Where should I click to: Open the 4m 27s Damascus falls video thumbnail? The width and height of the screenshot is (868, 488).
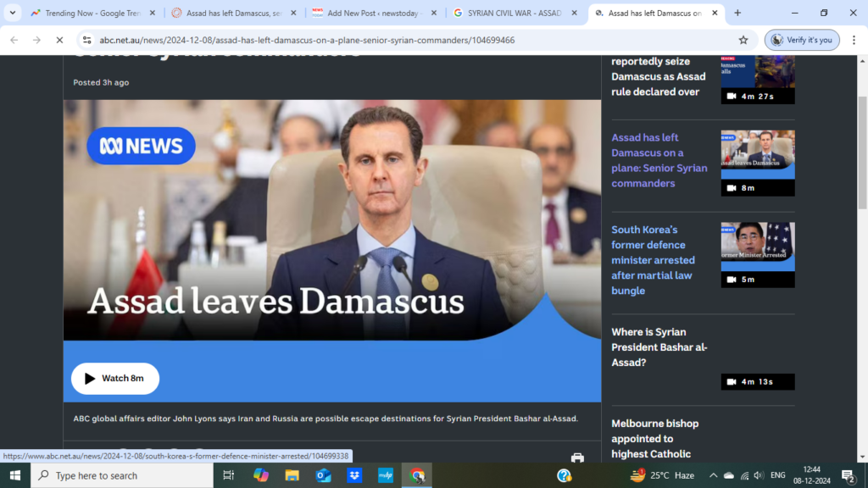click(758, 79)
